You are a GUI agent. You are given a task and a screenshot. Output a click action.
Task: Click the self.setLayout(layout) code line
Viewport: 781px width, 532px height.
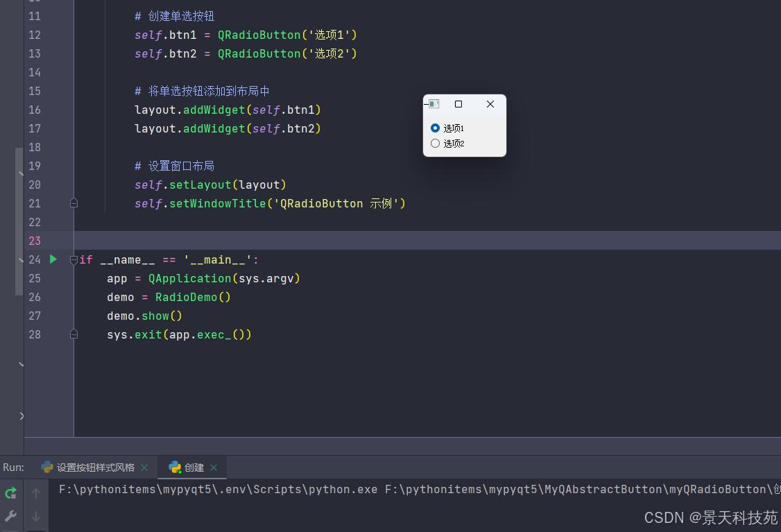click(210, 185)
